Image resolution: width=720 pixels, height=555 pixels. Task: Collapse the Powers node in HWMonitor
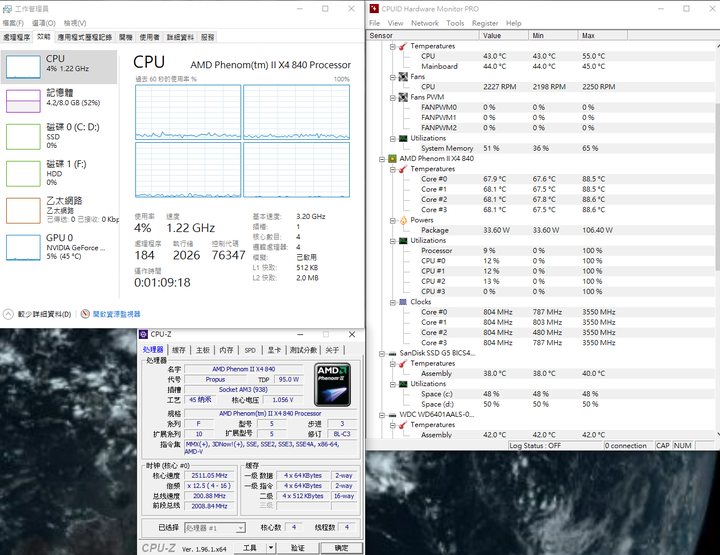(393, 221)
